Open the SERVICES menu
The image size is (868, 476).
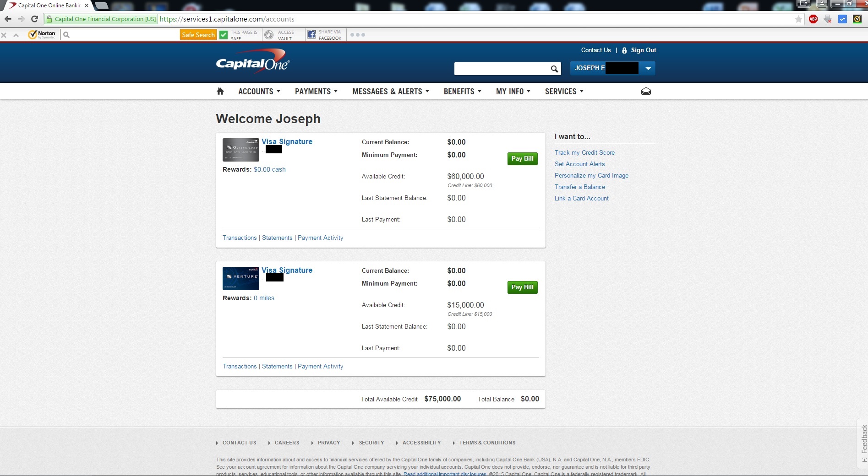(x=564, y=92)
